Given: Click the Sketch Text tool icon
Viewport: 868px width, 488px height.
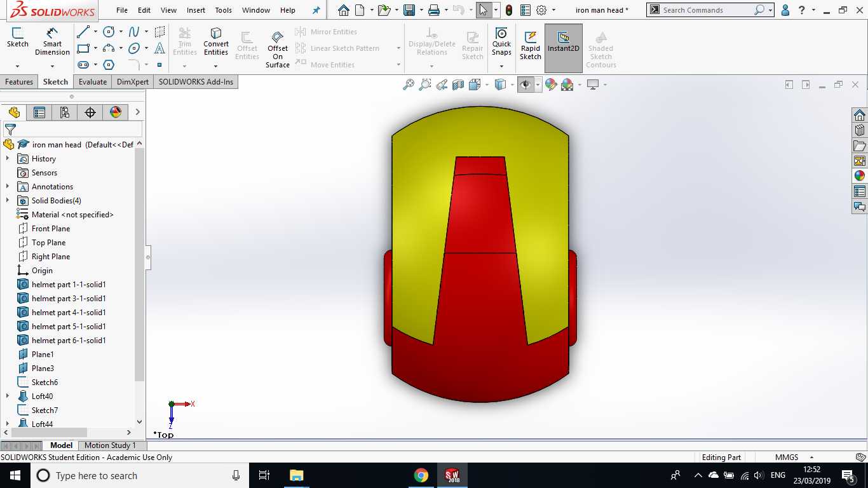Looking at the screenshot, I should tap(159, 48).
